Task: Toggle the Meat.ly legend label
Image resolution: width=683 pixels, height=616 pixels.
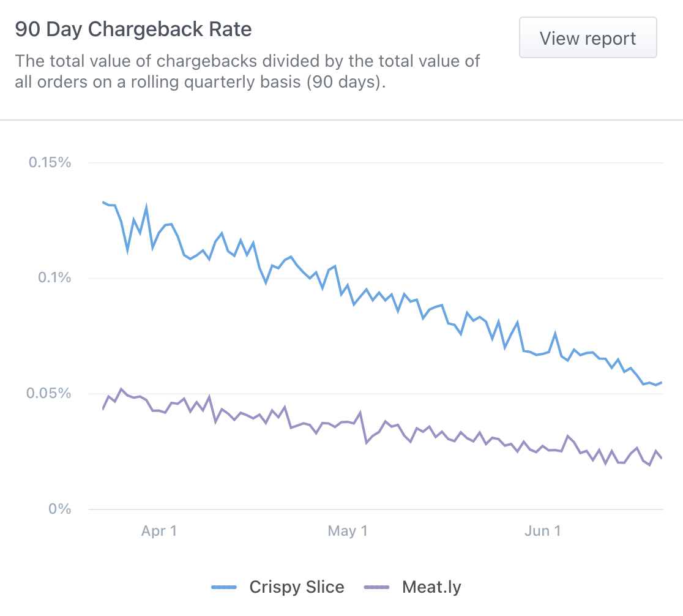Action: tap(431, 587)
